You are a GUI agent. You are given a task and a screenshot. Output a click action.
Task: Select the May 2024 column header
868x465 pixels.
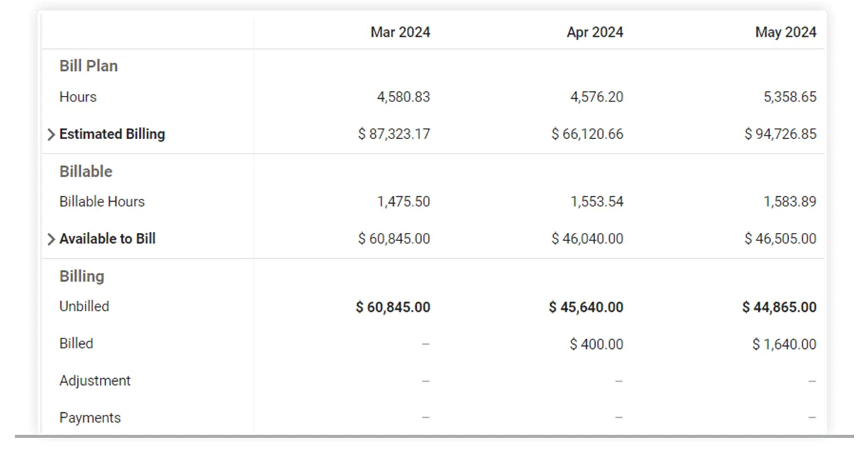[785, 32]
